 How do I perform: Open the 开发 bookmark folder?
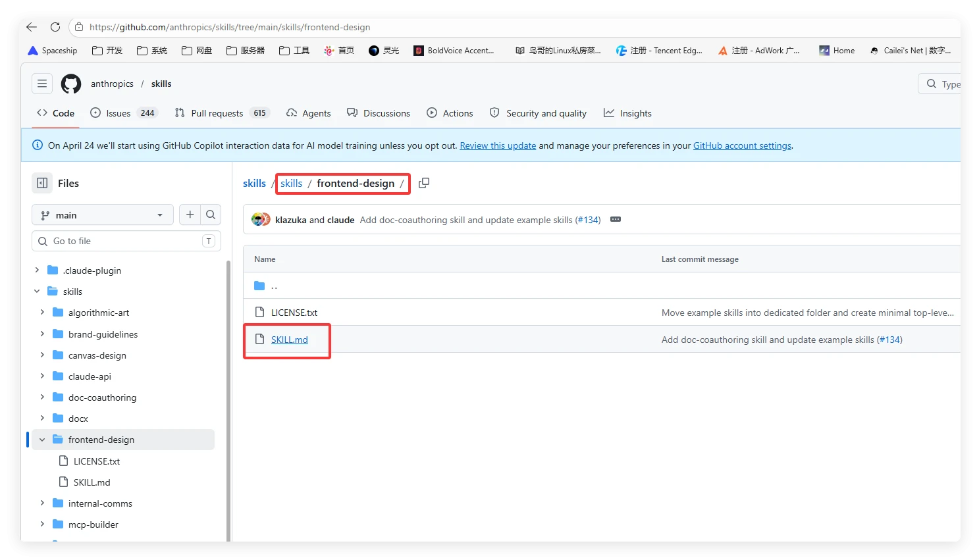pyautogui.click(x=108, y=51)
